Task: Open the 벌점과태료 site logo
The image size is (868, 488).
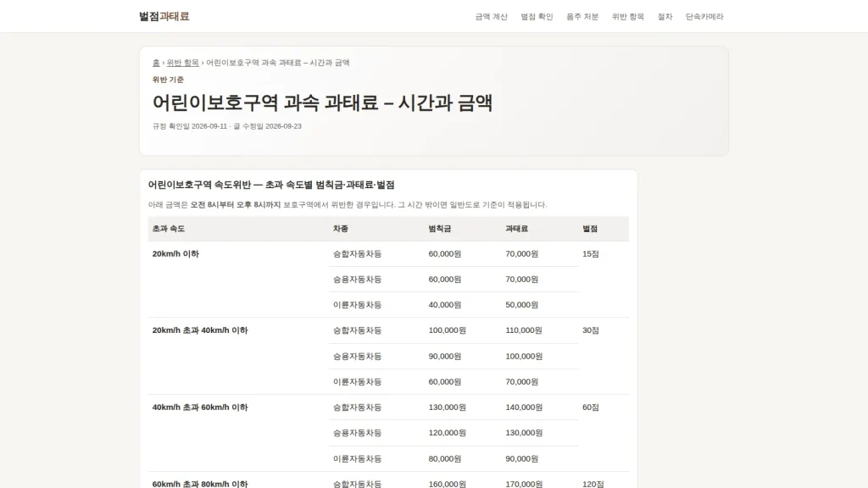Action: 164,17
